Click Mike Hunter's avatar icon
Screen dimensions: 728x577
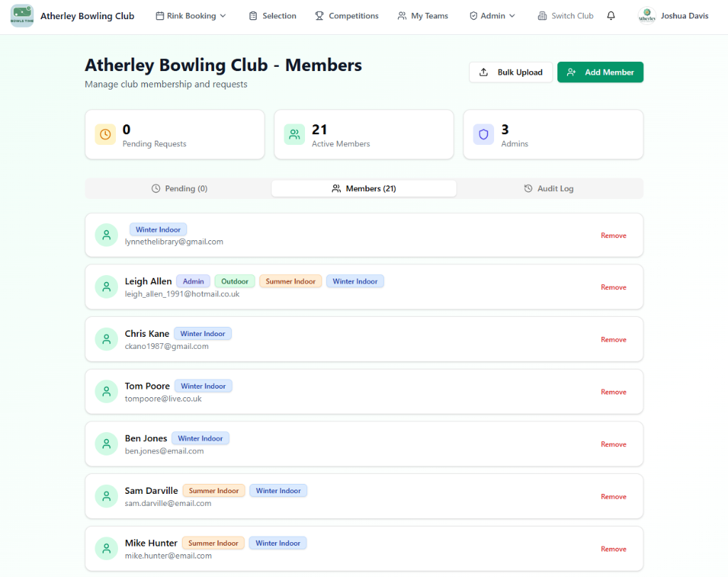(107, 549)
